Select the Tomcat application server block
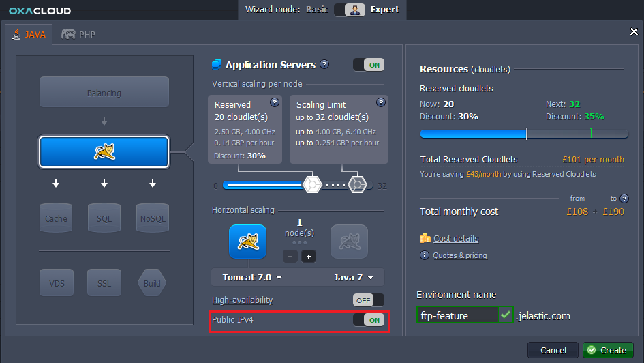 point(104,151)
